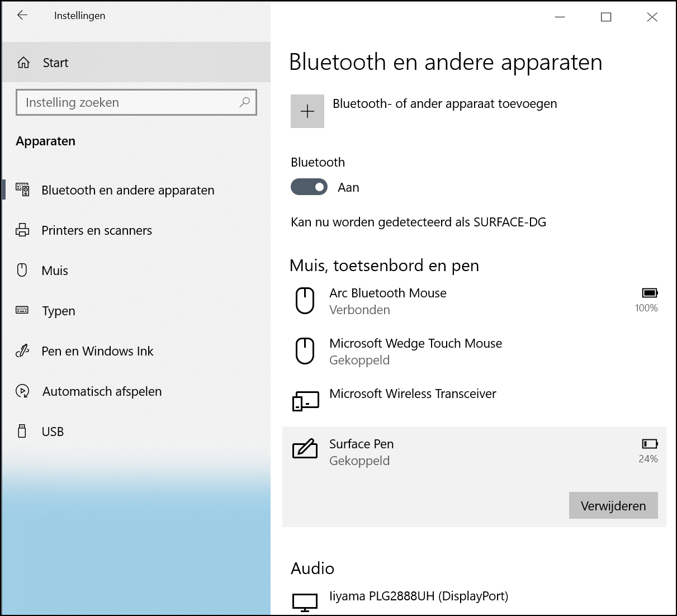The height and width of the screenshot is (616, 677).
Task: Click the 24% battery level text
Action: tap(648, 459)
